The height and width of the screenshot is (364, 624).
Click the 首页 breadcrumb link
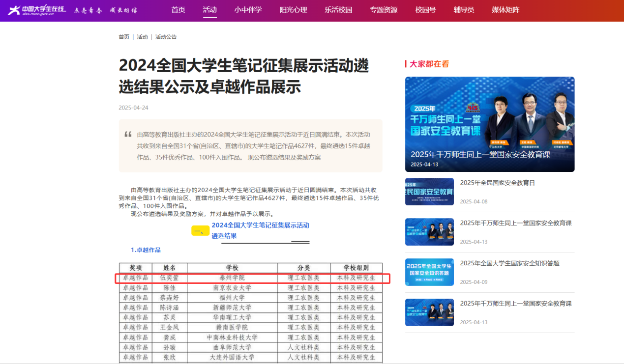pyautogui.click(x=124, y=37)
